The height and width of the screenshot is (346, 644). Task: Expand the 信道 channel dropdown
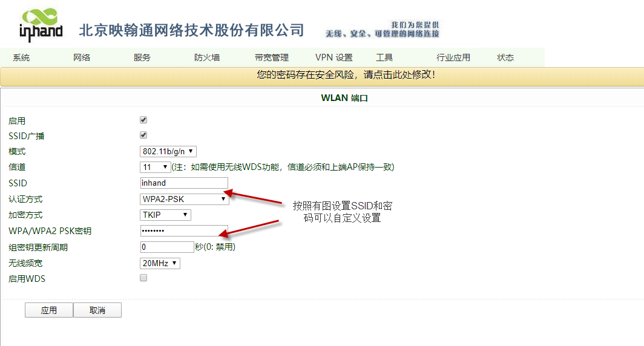[x=155, y=167]
